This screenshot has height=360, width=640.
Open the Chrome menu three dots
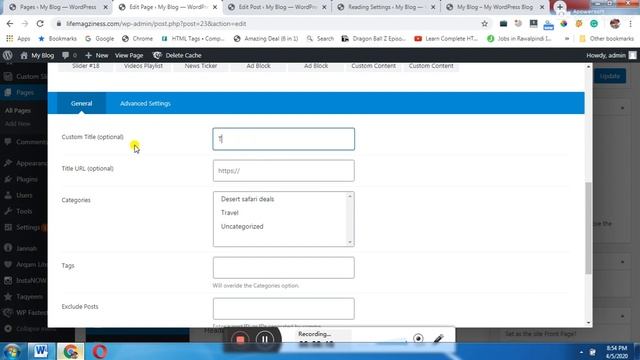[631, 24]
